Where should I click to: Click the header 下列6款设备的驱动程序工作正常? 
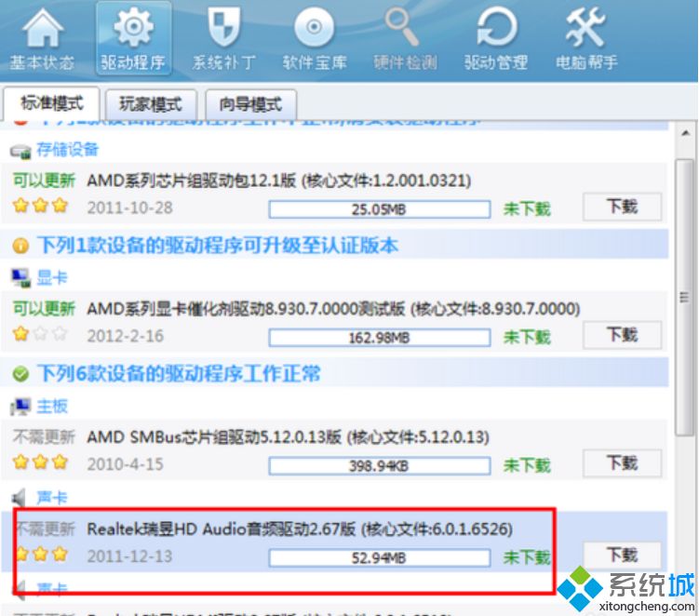click(179, 373)
